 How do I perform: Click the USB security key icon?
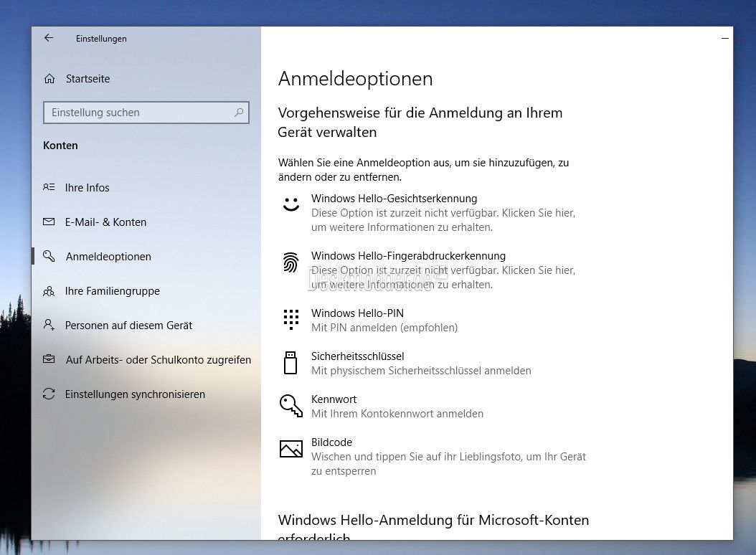pos(290,363)
